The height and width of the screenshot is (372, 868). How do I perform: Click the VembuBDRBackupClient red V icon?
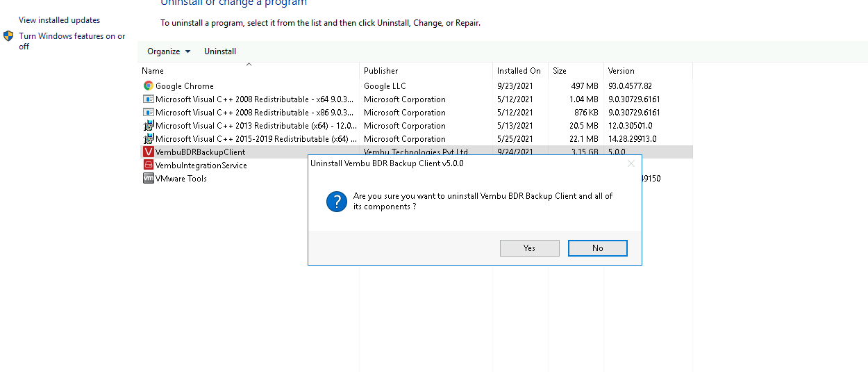point(148,152)
